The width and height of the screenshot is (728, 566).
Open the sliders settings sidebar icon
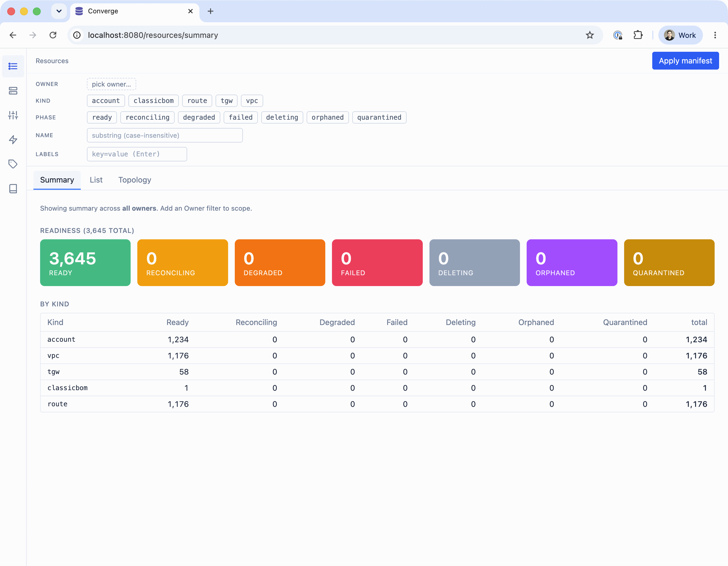pyautogui.click(x=13, y=115)
